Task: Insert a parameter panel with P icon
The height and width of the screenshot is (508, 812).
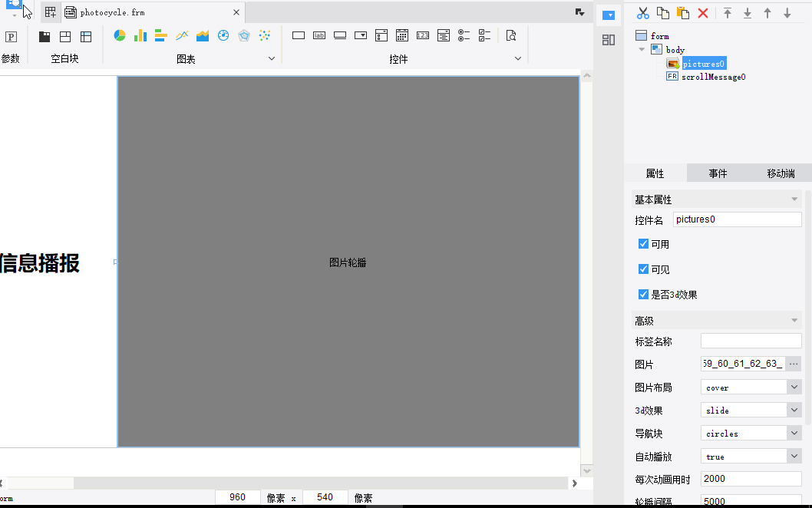Action: coord(11,37)
